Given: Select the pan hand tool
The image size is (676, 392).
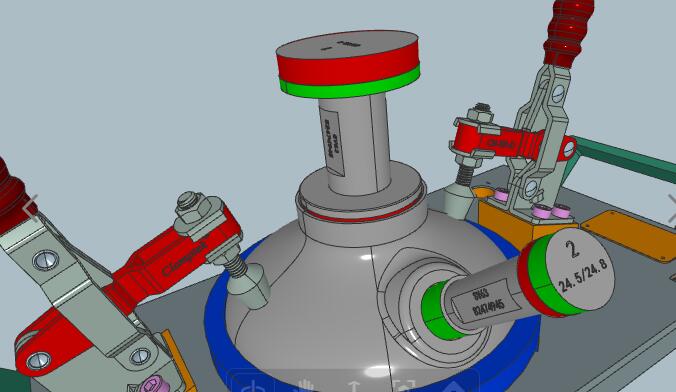Looking at the screenshot, I should [305, 386].
